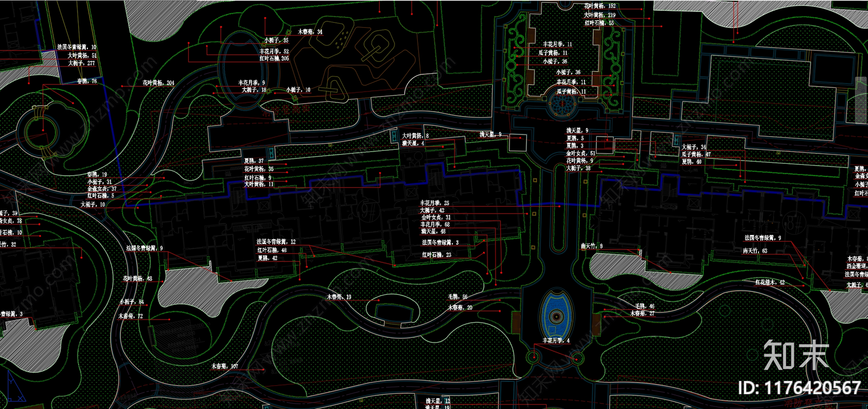Click the '木春菊, 19' annotation
This screenshot has height=409, width=868.
point(339,297)
